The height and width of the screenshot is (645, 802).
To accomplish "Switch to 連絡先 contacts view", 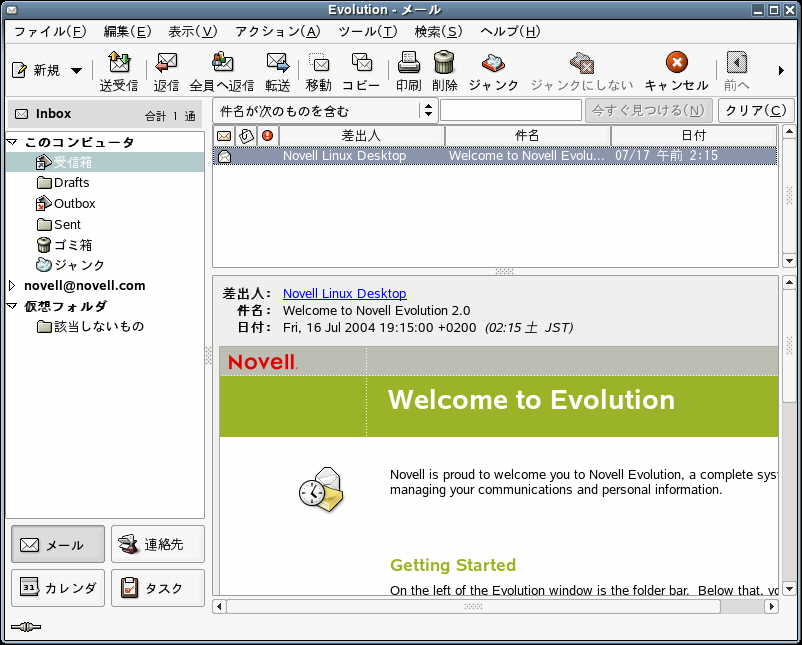I will click(x=158, y=544).
